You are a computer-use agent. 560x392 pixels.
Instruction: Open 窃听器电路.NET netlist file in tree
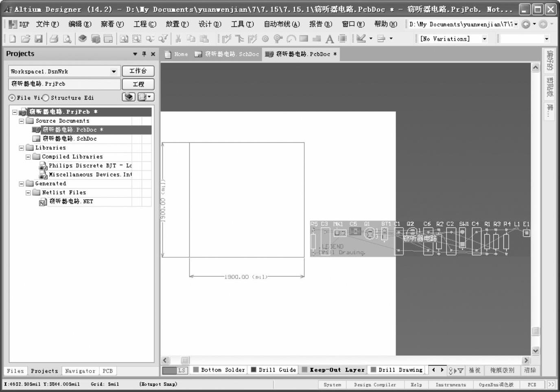click(71, 201)
